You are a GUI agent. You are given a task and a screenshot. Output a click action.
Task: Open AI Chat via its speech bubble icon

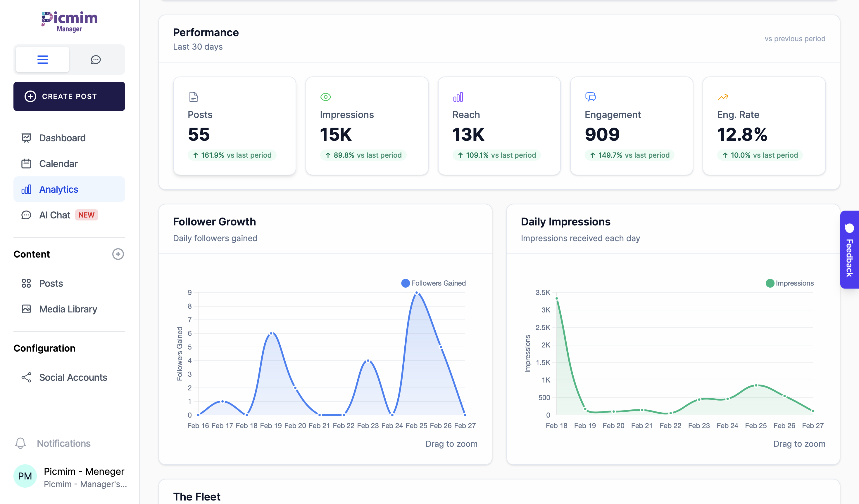point(26,215)
